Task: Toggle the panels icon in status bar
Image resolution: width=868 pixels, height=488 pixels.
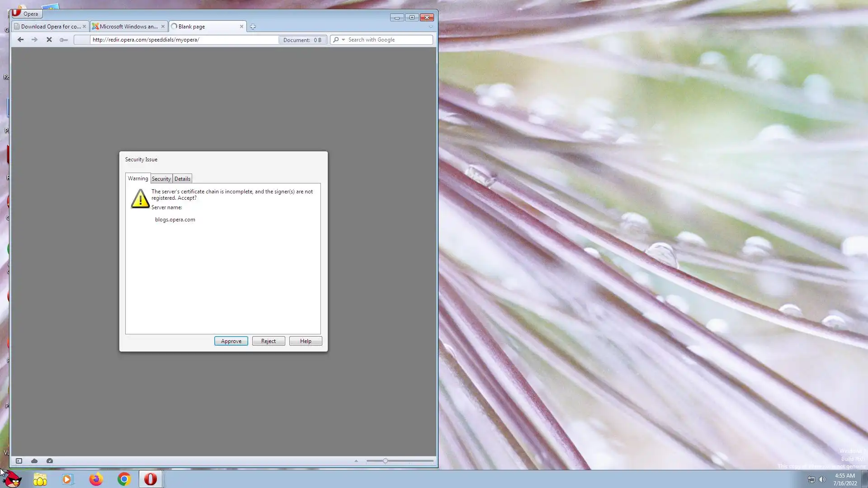Action: coord(19,461)
